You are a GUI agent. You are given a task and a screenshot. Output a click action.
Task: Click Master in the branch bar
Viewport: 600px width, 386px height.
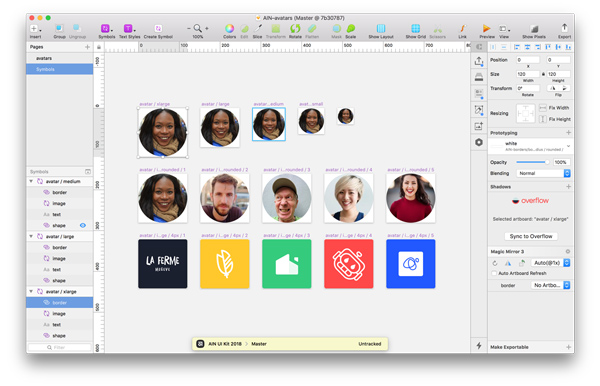coord(259,344)
